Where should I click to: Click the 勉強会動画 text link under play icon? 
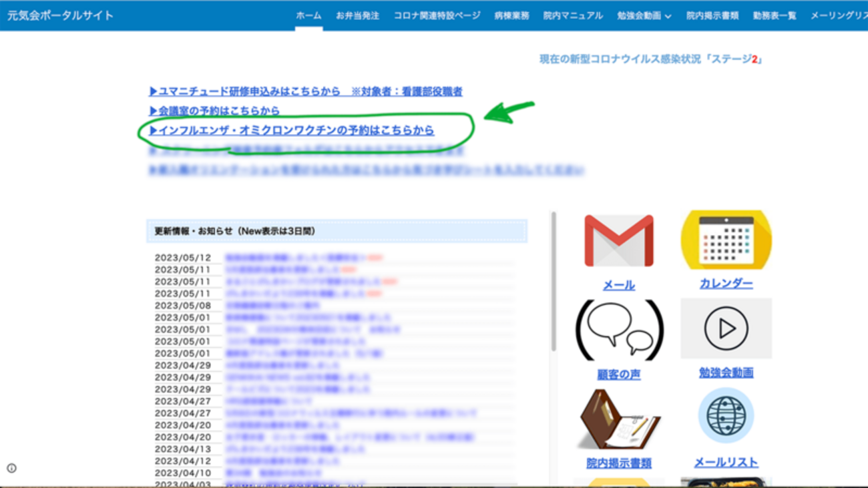(x=726, y=373)
